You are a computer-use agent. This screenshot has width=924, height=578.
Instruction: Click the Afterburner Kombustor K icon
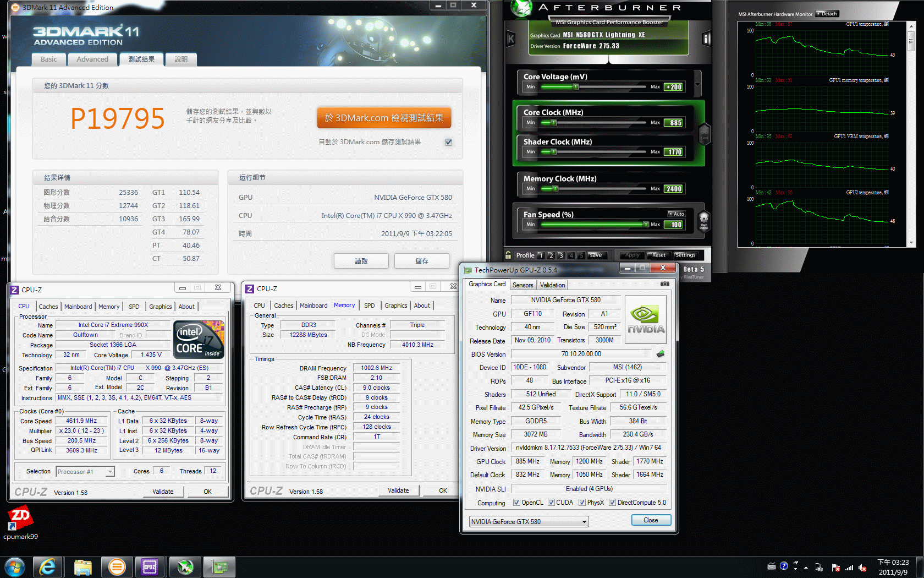510,39
